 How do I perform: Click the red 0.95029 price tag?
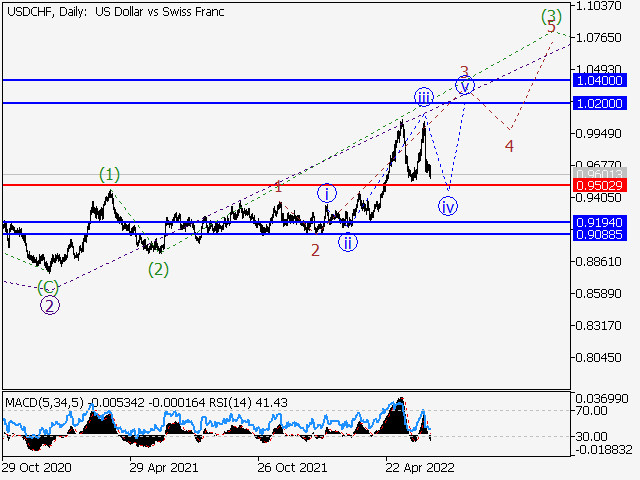(x=600, y=185)
